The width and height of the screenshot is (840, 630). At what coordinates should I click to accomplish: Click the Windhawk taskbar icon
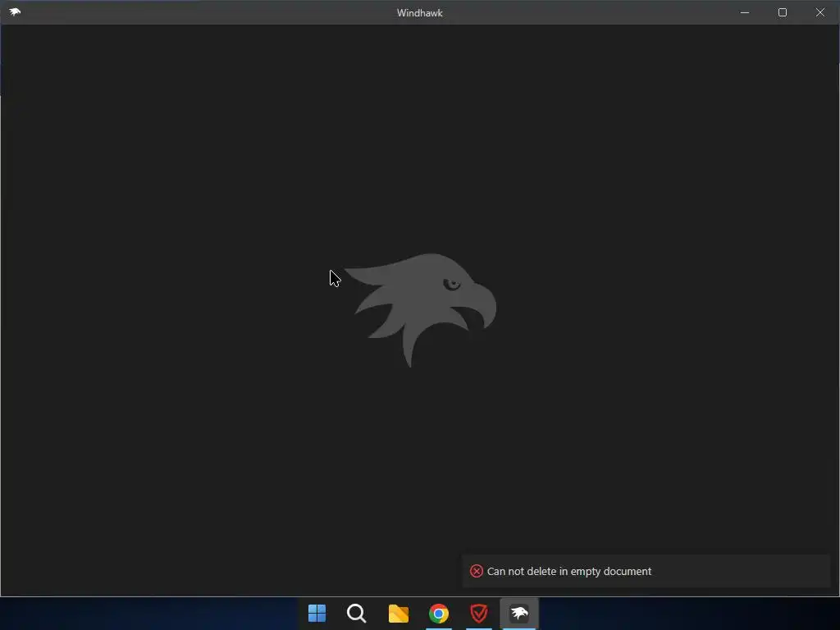(x=519, y=614)
